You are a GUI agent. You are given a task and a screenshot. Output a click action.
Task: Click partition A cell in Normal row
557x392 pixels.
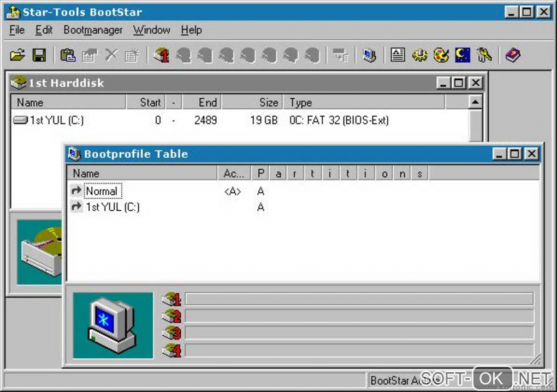coord(260,192)
